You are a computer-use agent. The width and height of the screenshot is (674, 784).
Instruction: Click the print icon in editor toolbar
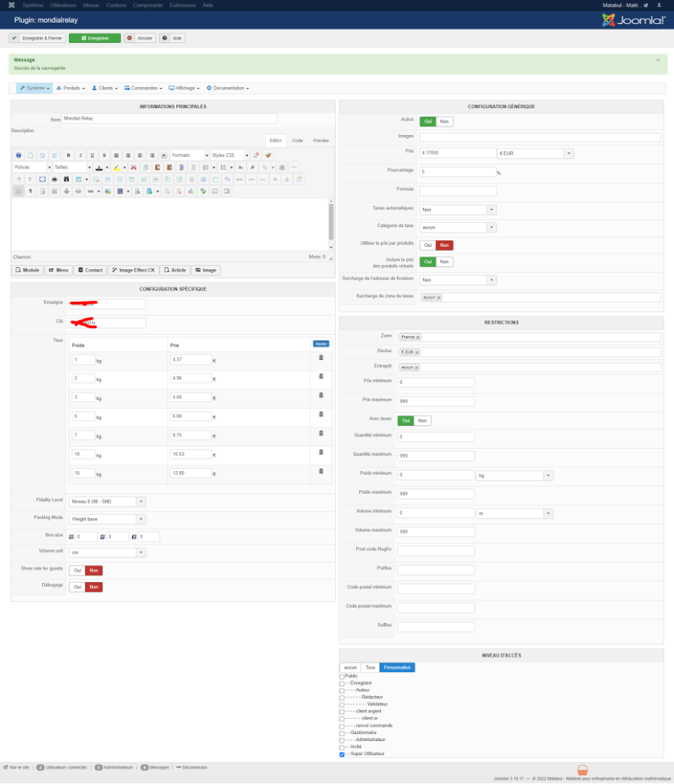pos(54,179)
